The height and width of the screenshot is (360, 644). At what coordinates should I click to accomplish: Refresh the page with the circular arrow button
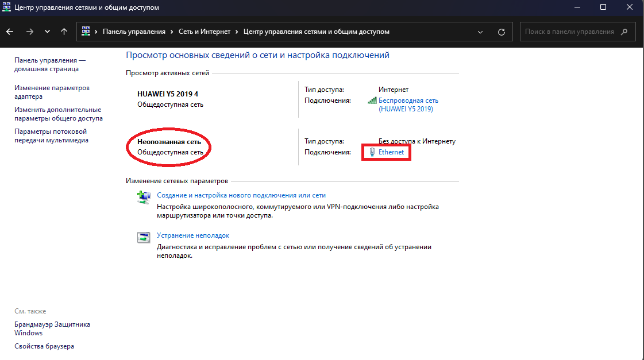502,32
